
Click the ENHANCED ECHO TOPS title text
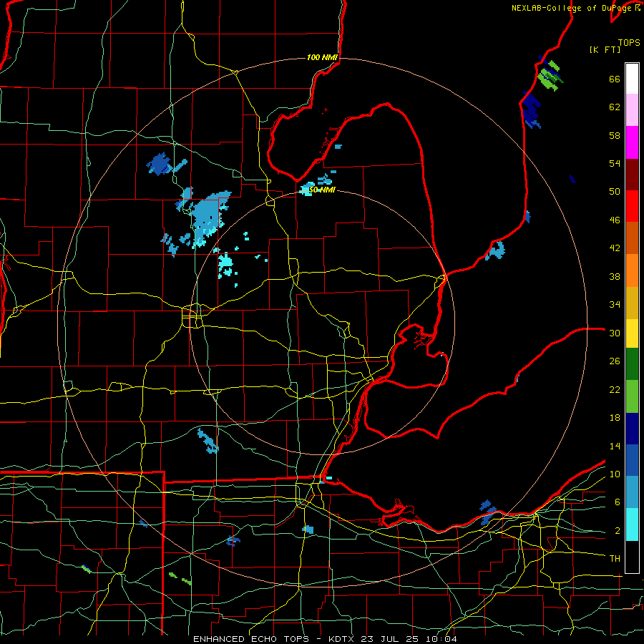250,639
